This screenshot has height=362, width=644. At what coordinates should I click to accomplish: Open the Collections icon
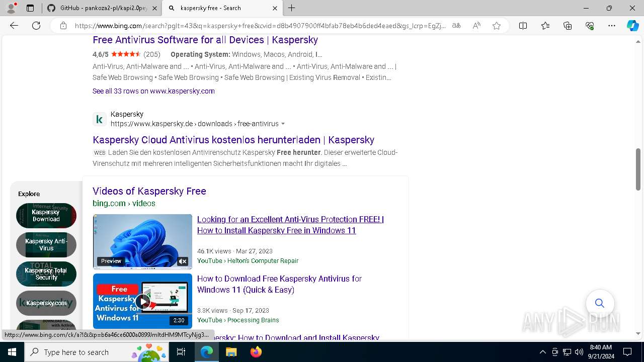click(568, 26)
